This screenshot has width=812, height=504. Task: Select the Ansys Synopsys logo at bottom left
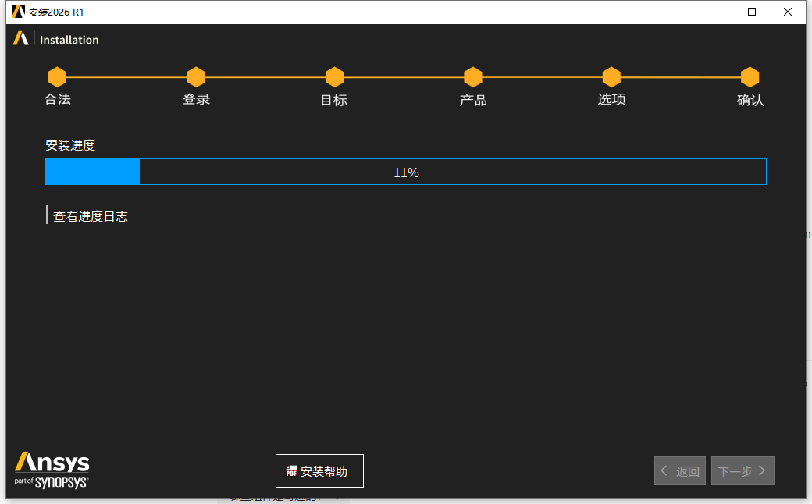pyautogui.click(x=51, y=469)
